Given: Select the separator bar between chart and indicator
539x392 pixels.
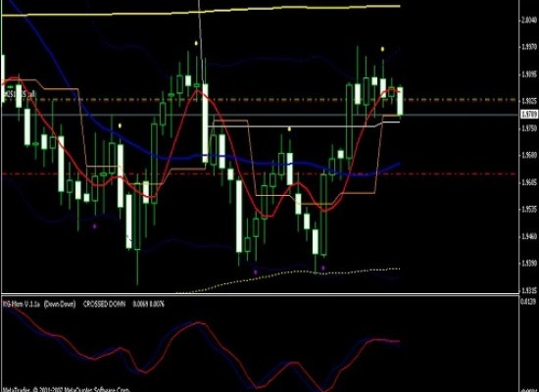Looking at the screenshot, I should coord(260,294).
